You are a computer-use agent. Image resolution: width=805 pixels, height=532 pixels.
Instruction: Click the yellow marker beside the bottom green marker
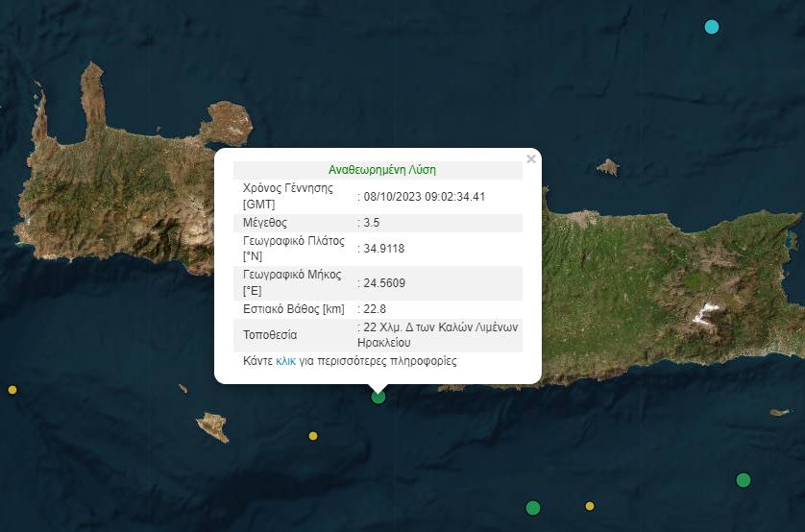point(590,506)
